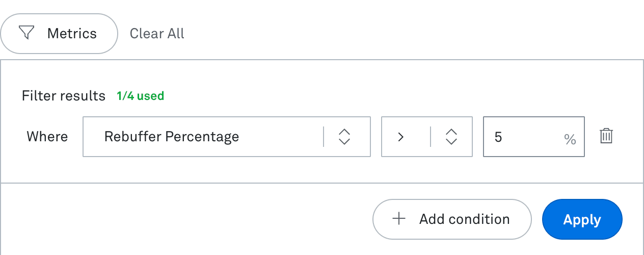The image size is (644, 255).
Task: Click the Where label
Action: click(x=47, y=137)
